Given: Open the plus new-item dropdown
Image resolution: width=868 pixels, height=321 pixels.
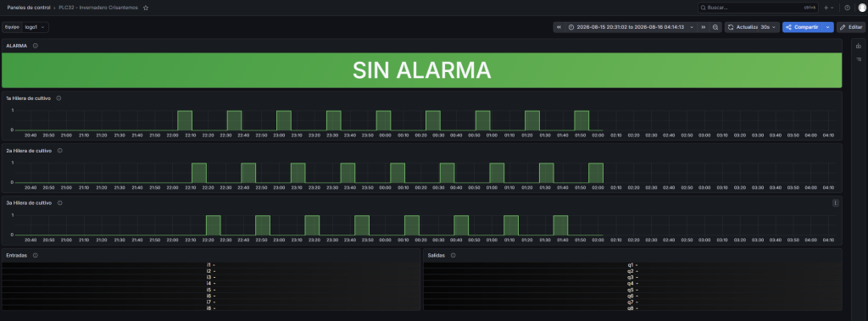Looking at the screenshot, I should (x=828, y=8).
